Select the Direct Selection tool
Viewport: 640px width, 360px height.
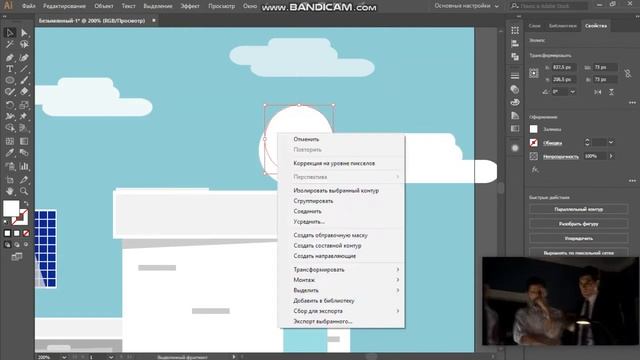[24, 32]
